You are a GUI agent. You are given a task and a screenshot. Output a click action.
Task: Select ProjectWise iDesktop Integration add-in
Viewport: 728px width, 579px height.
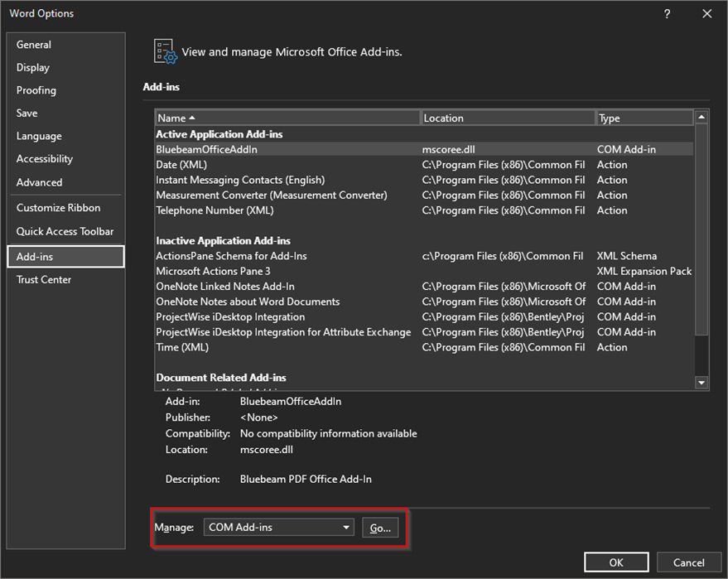[x=229, y=316]
